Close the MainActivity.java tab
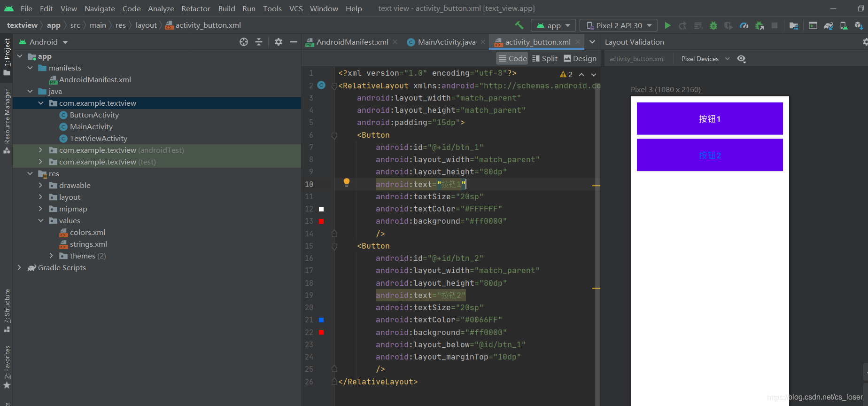This screenshot has height=406, width=868. point(482,42)
